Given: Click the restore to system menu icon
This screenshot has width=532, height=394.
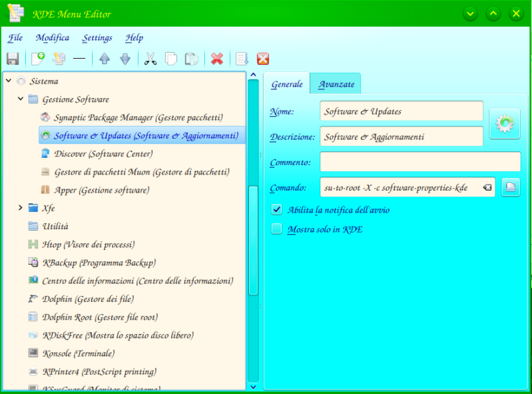Looking at the screenshot, I should [x=263, y=59].
